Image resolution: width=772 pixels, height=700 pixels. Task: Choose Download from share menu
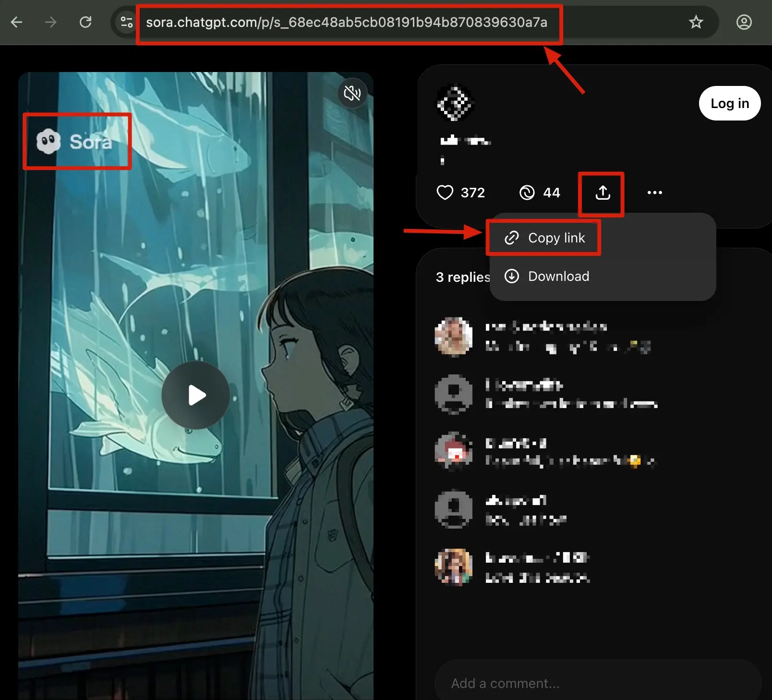pos(546,276)
